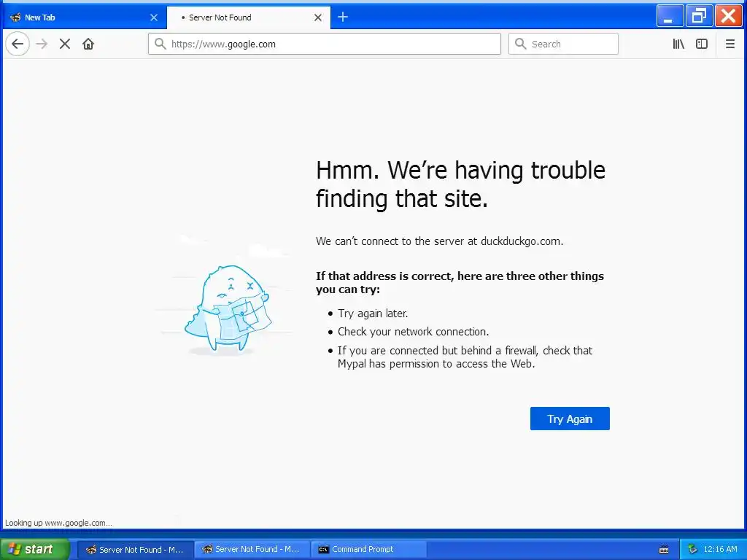Stop loading the page
This screenshot has height=560, width=747.
pyautogui.click(x=65, y=44)
